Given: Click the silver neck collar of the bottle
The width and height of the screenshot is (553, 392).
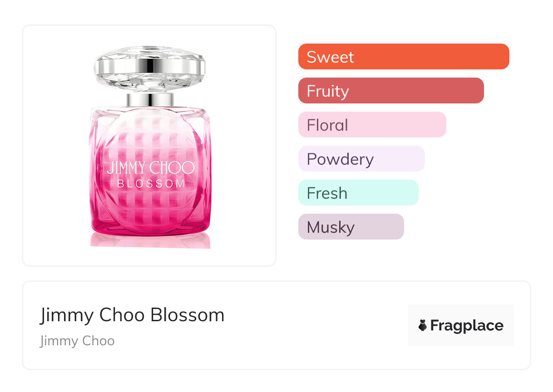Looking at the screenshot, I should [150, 99].
